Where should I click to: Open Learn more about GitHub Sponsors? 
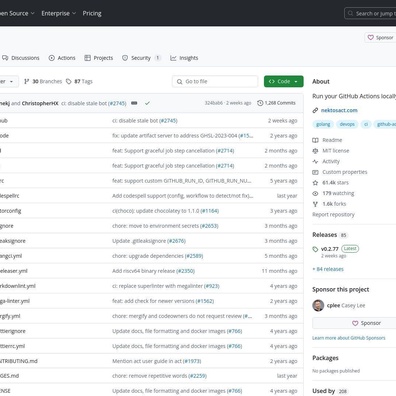(x=349, y=338)
